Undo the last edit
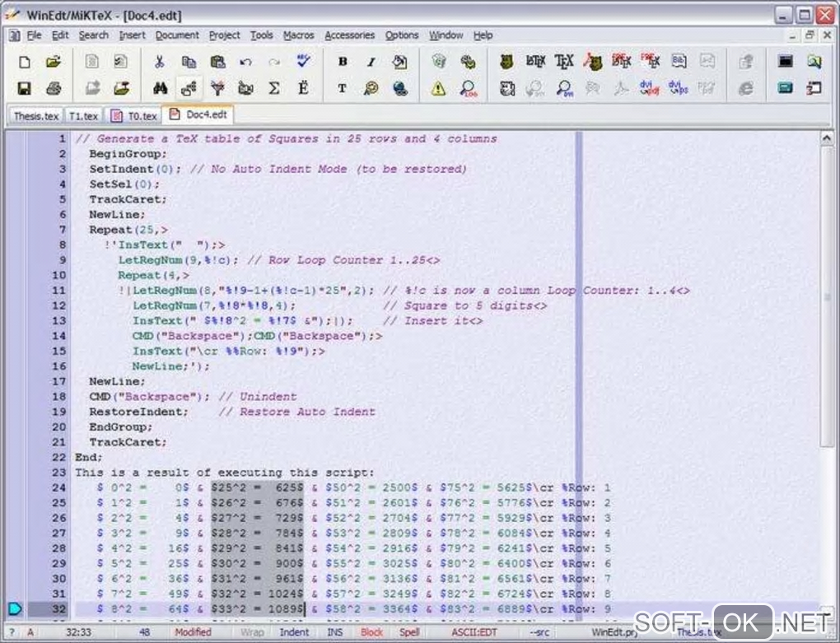The width and height of the screenshot is (840, 643). click(x=246, y=62)
